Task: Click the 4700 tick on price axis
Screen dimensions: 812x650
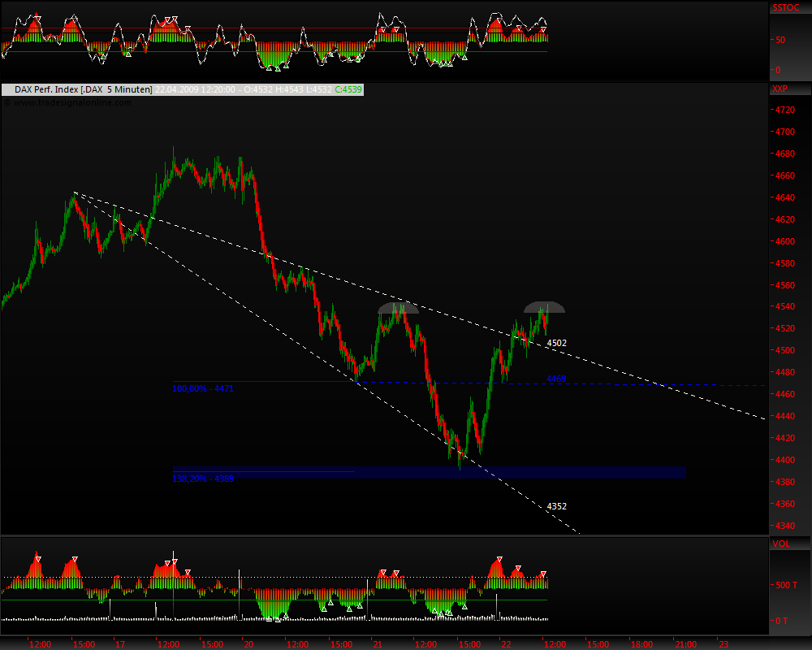Action: click(784, 132)
